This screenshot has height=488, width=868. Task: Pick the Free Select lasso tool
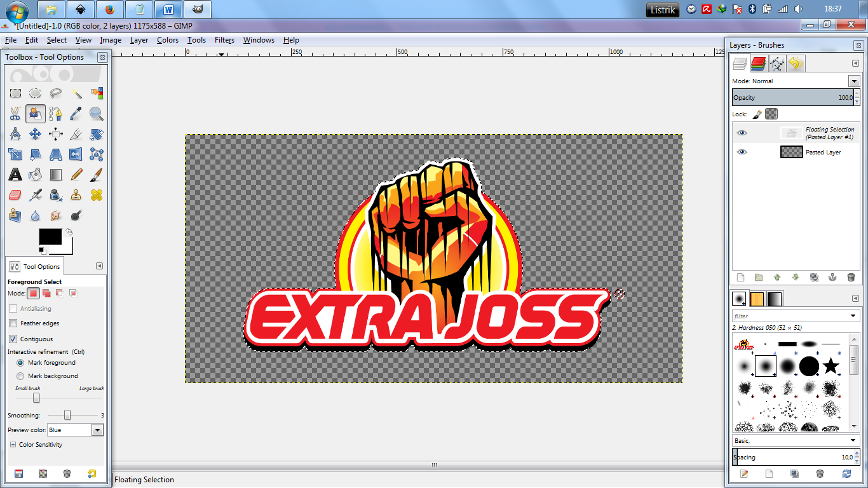pyautogui.click(x=56, y=93)
